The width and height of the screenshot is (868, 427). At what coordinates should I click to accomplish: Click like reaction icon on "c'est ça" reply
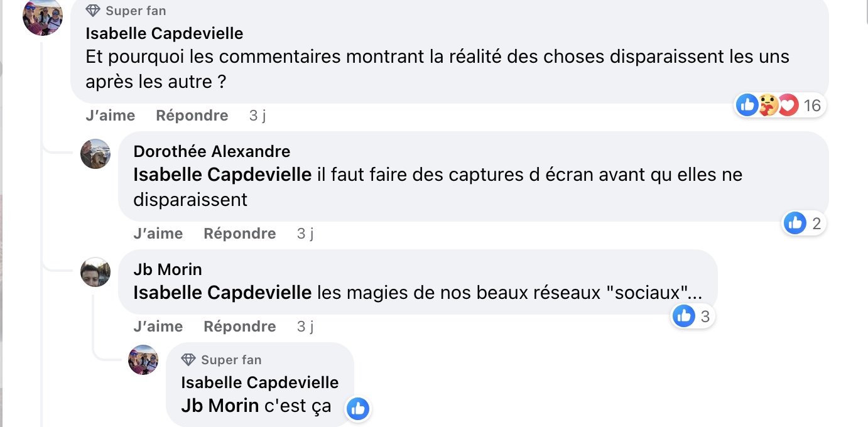(358, 409)
